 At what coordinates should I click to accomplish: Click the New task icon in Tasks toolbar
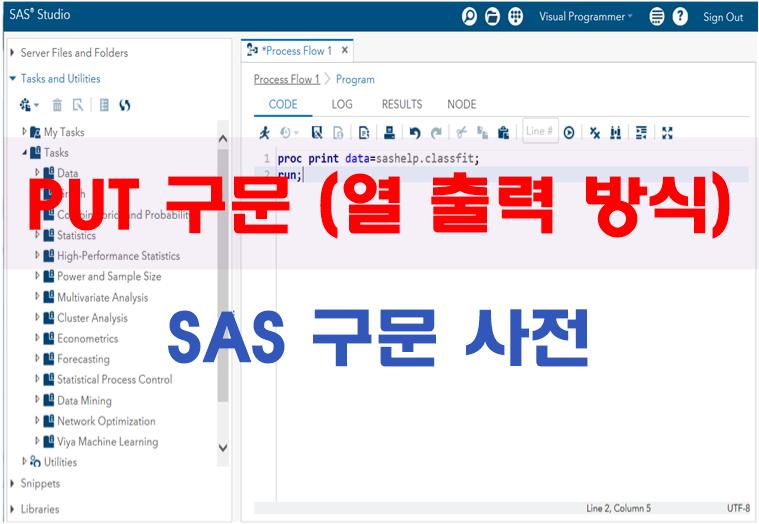point(25,105)
